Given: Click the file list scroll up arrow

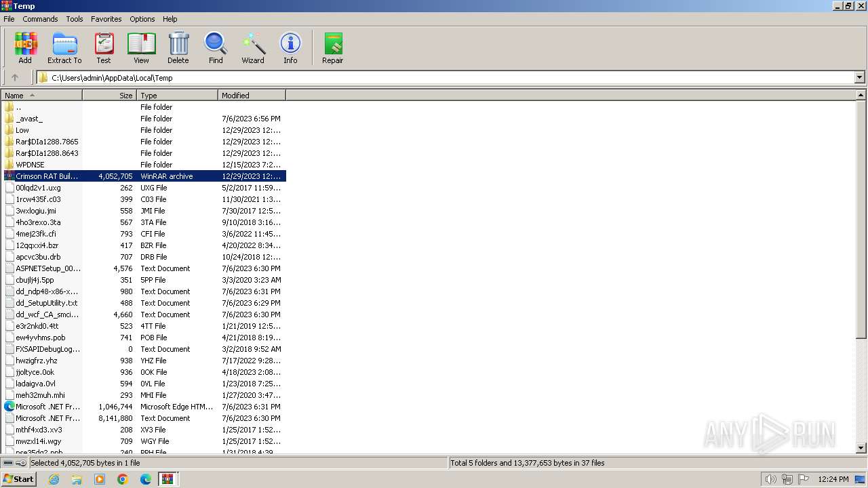Looking at the screenshot, I should pos(861,96).
